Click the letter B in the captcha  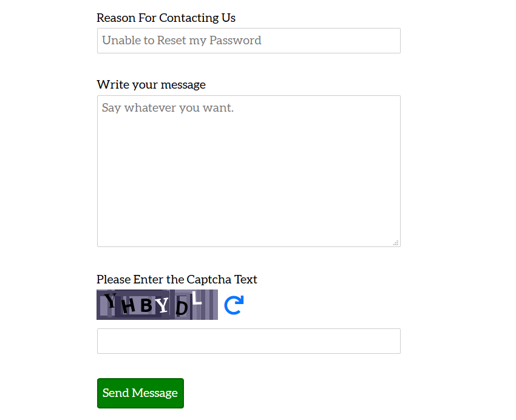tap(146, 305)
